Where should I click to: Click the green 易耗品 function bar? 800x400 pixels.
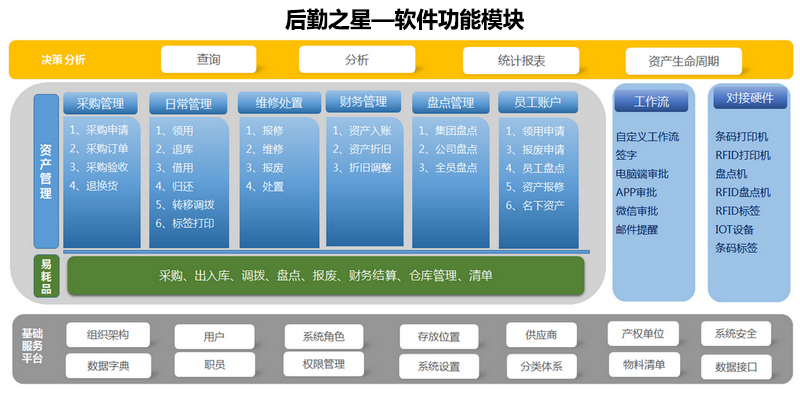(325, 276)
